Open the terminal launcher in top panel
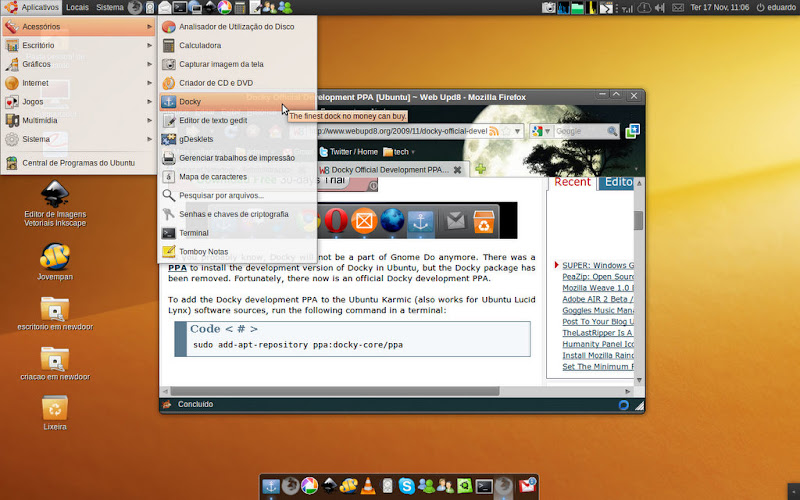Viewport: 800px width, 500px height. coord(180,7)
